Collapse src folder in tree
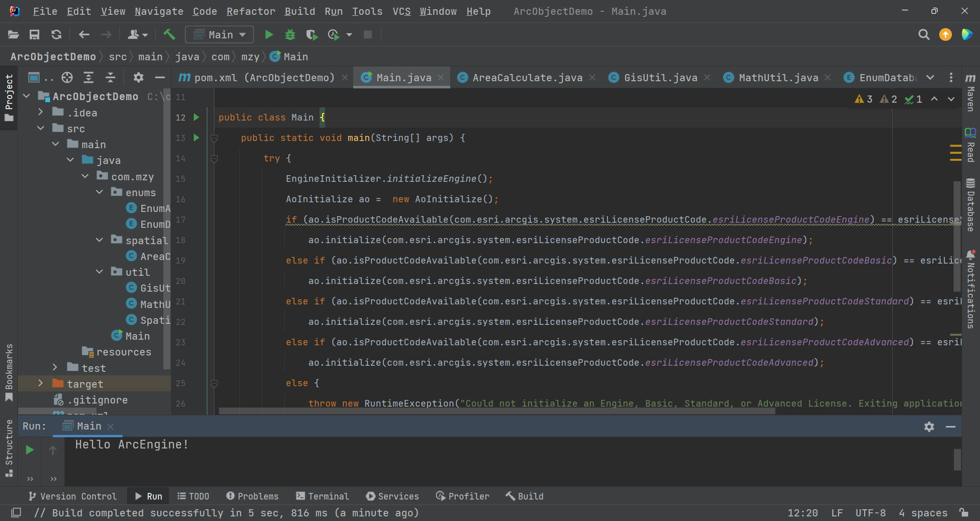Viewport: 980px width, 521px height. pos(41,128)
